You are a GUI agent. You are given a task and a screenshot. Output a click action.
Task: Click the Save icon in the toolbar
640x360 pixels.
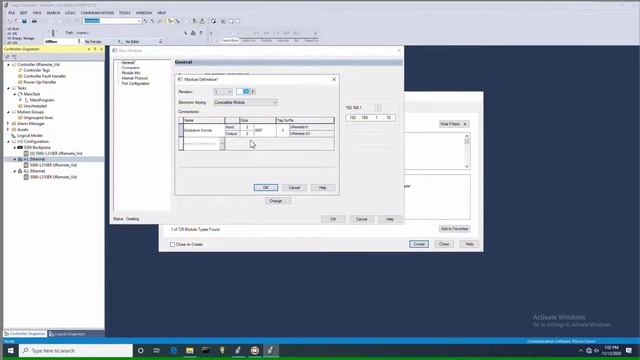pyautogui.click(x=24, y=21)
